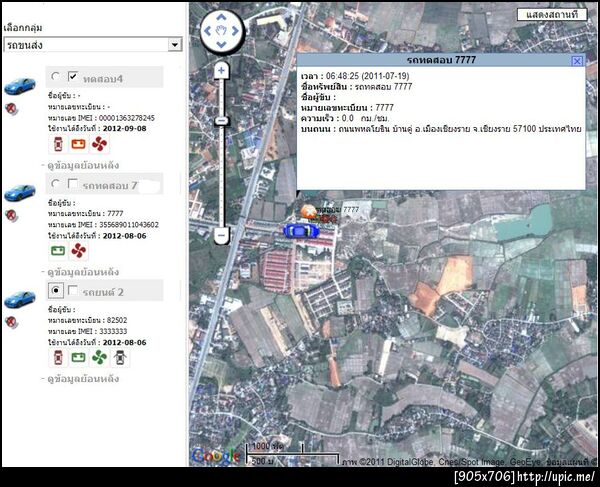Image resolution: width=600 pixels, height=487 pixels.
Task: Check the รถยนต์ 2 checkbox
Action: (x=73, y=290)
